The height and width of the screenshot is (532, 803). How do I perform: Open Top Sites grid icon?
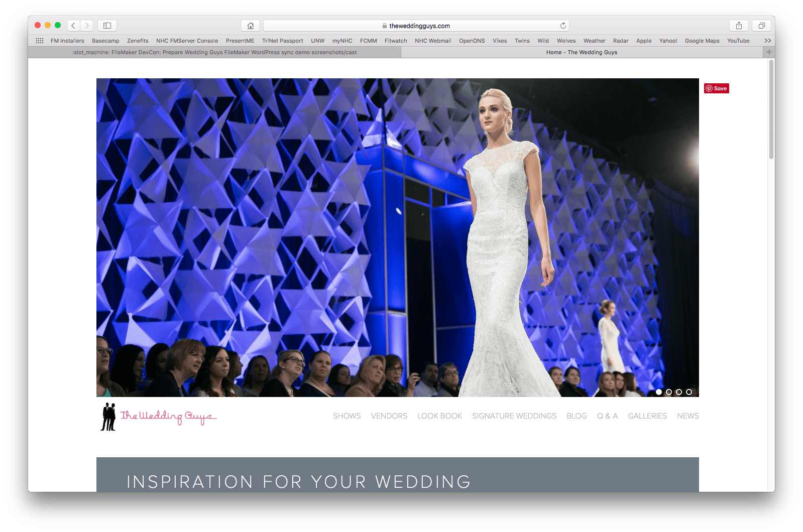40,41
